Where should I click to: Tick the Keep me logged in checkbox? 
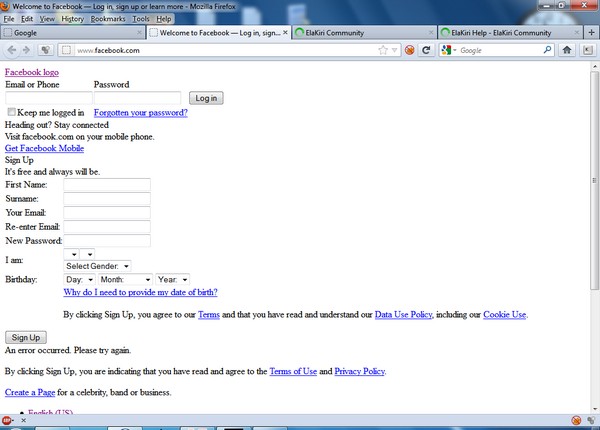pos(11,112)
